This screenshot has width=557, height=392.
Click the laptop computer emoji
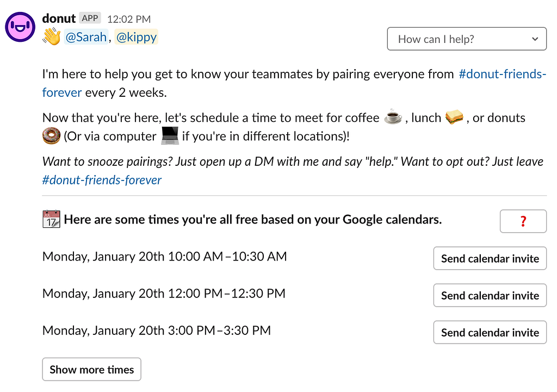point(170,135)
